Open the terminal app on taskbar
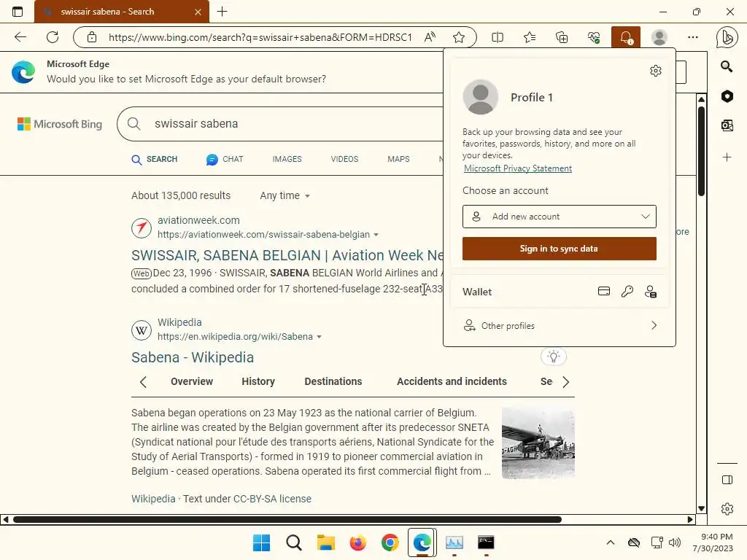The height and width of the screenshot is (560, 747). pyautogui.click(x=486, y=542)
